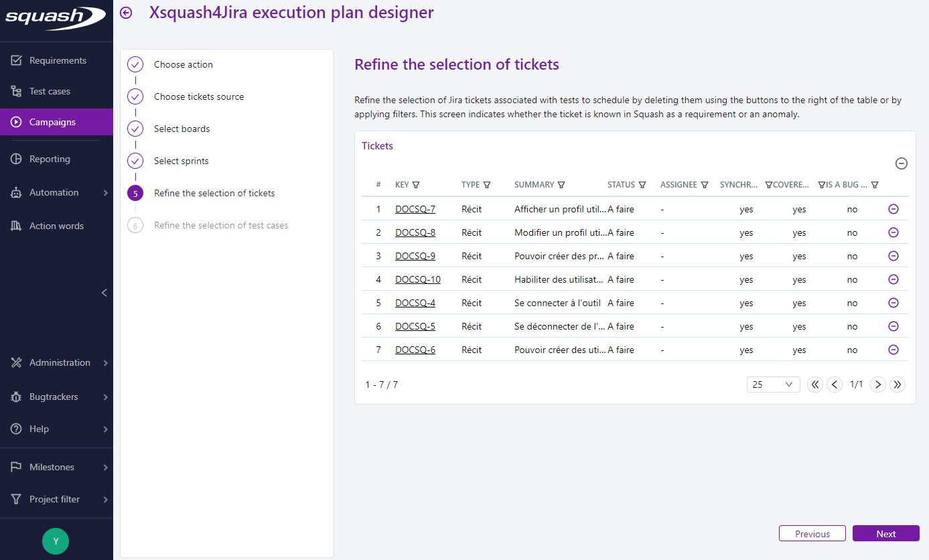Click the remove-all tickets icon above the table
The image size is (929, 560).
pos(901,163)
